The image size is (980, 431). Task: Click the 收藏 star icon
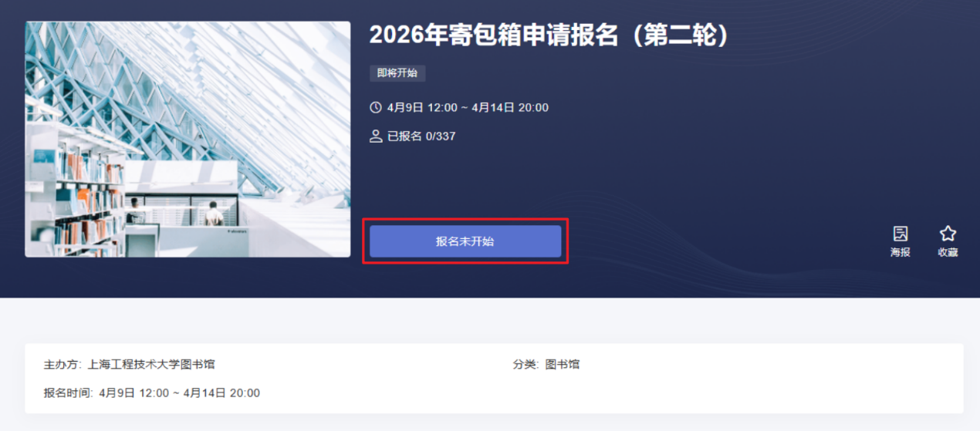click(948, 234)
